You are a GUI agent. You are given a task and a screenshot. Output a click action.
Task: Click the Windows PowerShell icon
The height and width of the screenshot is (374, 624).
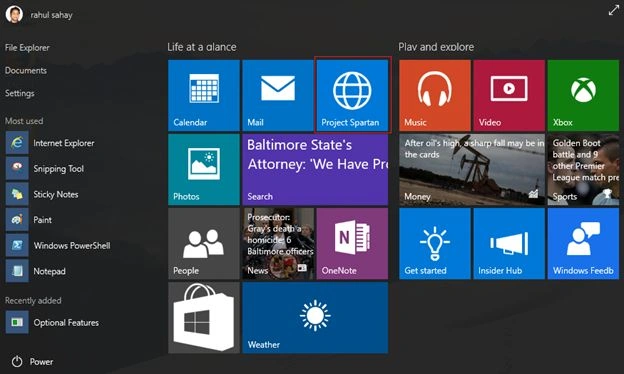tap(17, 245)
